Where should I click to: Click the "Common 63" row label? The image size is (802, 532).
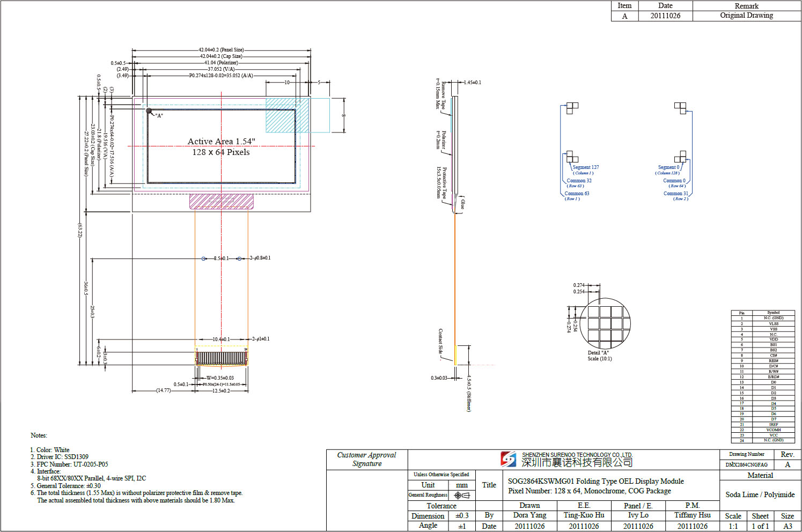[x=577, y=194]
